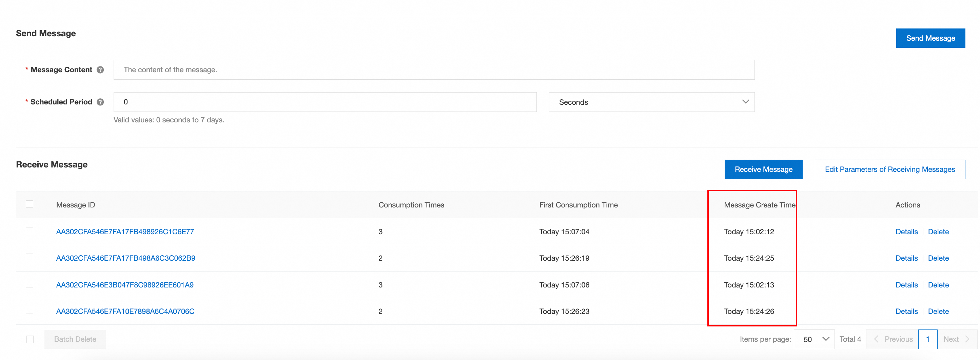Screen dimensions: 980x360
Task: Click the Next page button
Action: click(956, 339)
